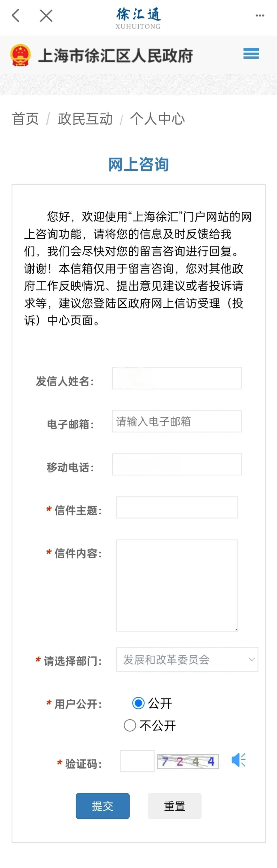This screenshot has height=868, width=277.
Task: Click the department dropdown chevron arrow
Action: (252, 659)
